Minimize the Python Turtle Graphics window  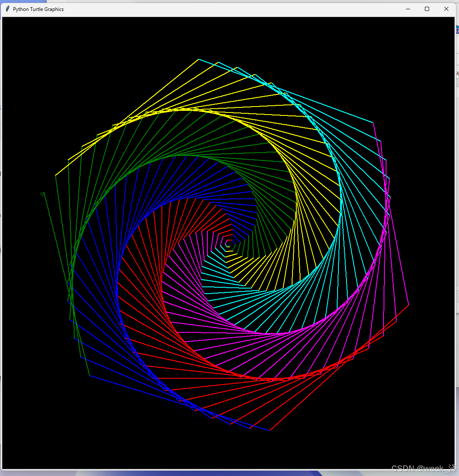(408, 9)
